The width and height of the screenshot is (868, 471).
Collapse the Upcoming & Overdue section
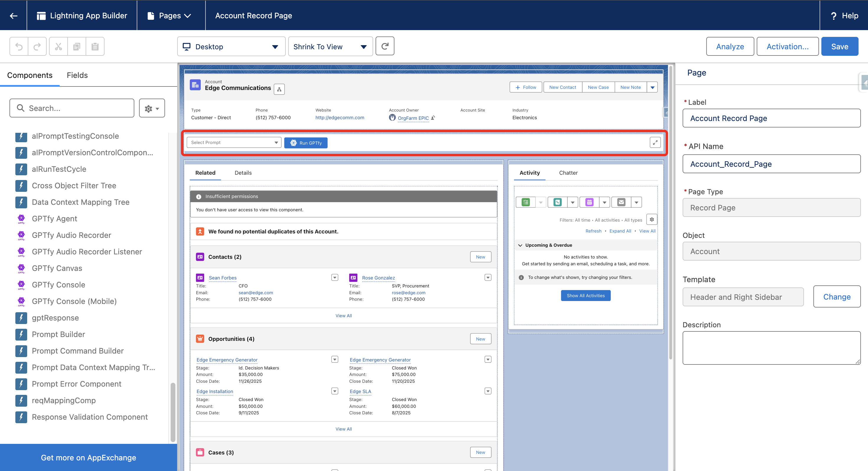[x=520, y=245]
